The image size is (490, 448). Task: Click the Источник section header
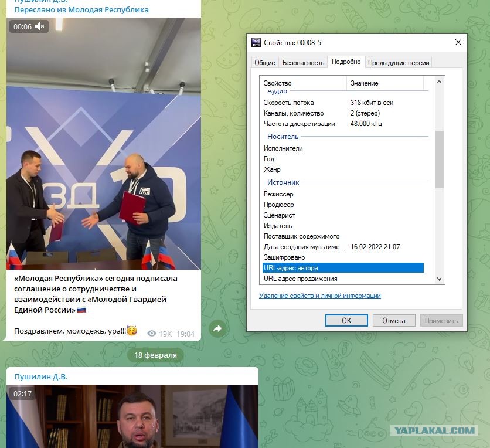pyautogui.click(x=283, y=182)
